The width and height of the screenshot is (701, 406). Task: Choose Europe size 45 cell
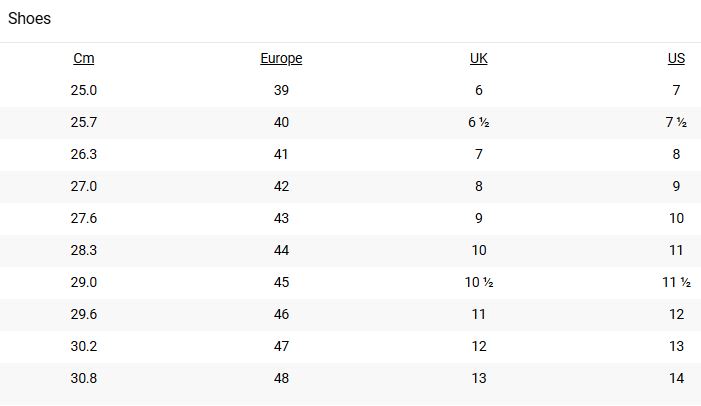(x=281, y=282)
